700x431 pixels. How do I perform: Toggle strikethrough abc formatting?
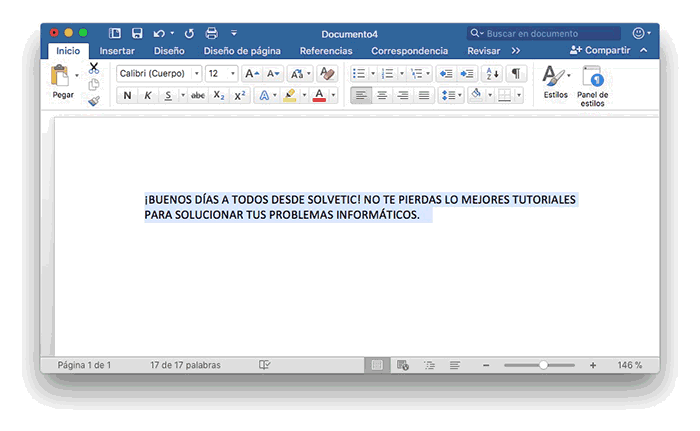(198, 95)
